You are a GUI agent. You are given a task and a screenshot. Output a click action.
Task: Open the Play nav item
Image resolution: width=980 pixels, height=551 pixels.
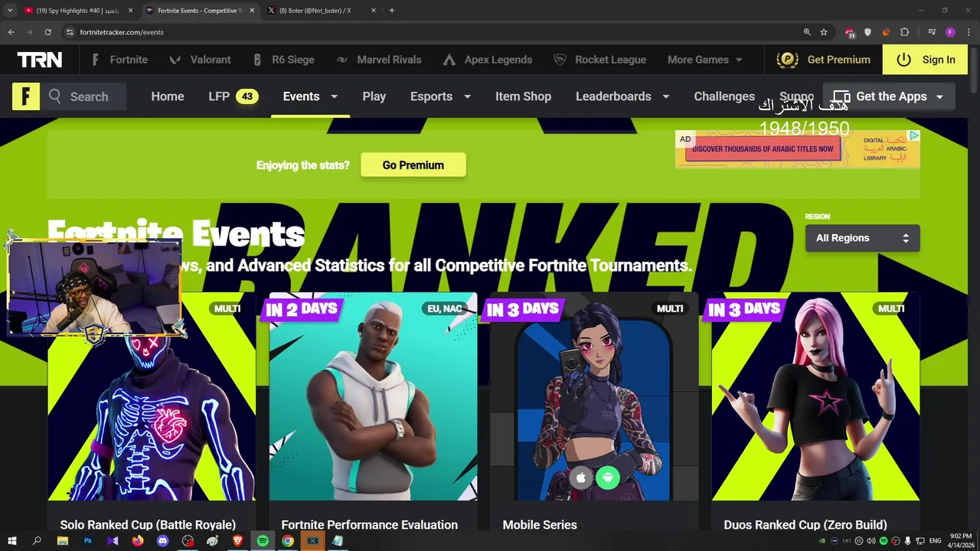pos(374,96)
